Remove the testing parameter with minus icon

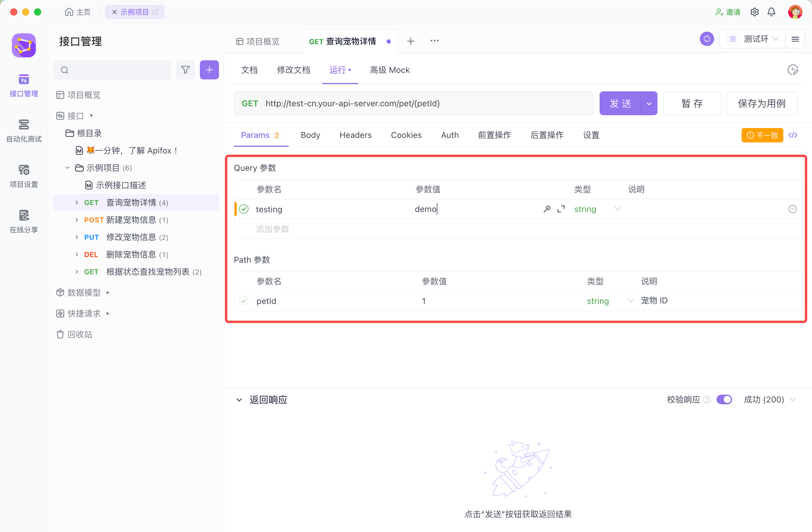point(792,209)
